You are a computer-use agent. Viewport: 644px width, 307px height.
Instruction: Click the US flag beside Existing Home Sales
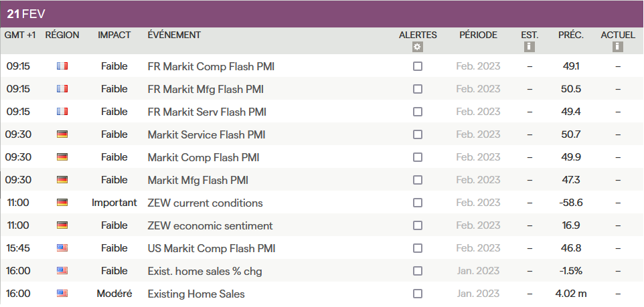click(62, 294)
